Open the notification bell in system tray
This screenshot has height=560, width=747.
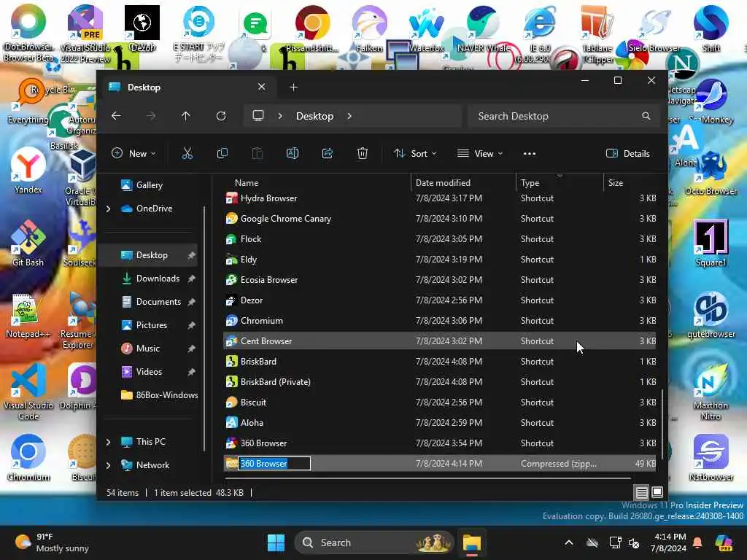click(x=697, y=542)
